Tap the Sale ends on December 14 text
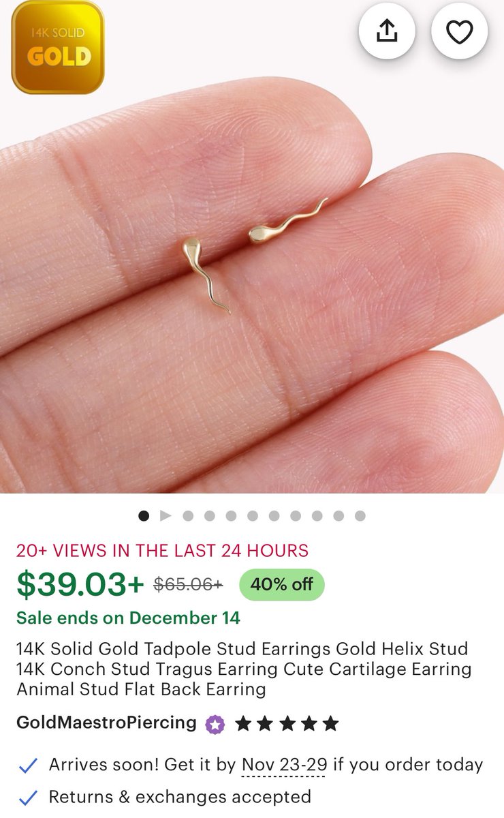 pos(128,618)
